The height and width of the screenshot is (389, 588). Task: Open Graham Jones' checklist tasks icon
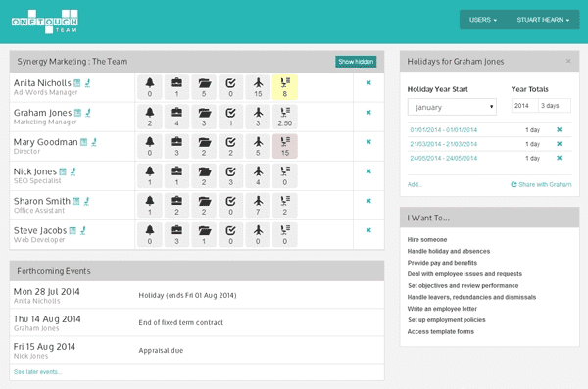(x=230, y=117)
